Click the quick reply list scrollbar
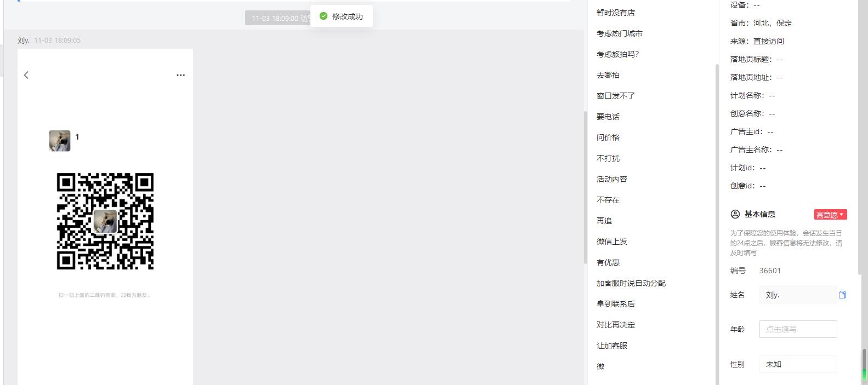 (716, 223)
